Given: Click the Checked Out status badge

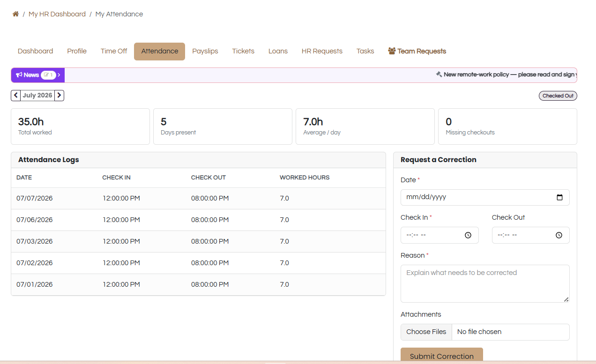Looking at the screenshot, I should tap(558, 96).
